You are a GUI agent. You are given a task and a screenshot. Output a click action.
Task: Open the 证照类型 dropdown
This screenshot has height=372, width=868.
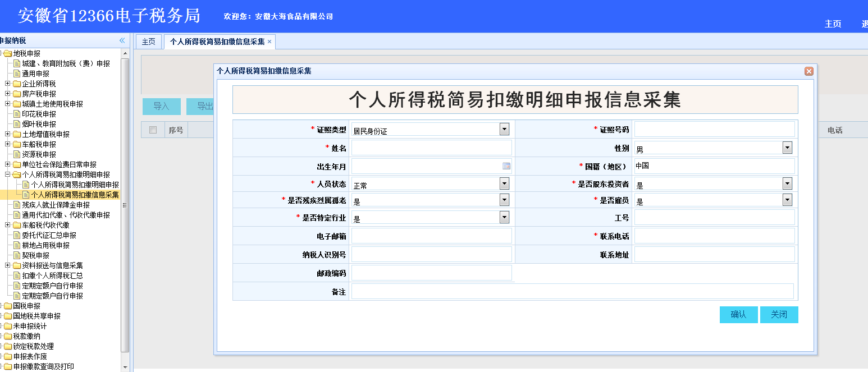point(504,129)
